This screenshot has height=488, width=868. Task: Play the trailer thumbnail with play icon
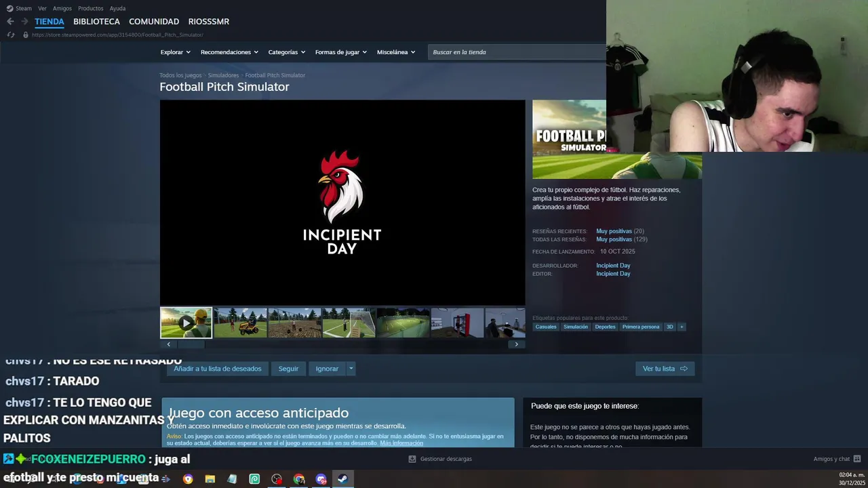point(186,323)
